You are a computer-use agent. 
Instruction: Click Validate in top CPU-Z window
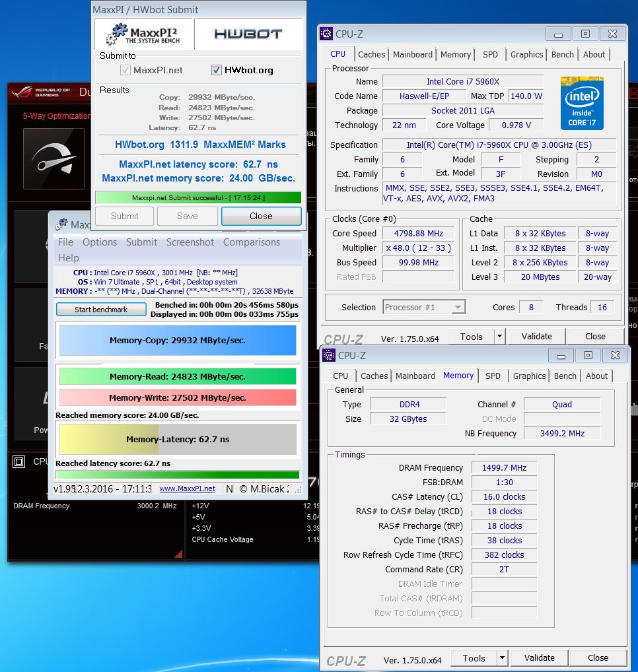536,337
